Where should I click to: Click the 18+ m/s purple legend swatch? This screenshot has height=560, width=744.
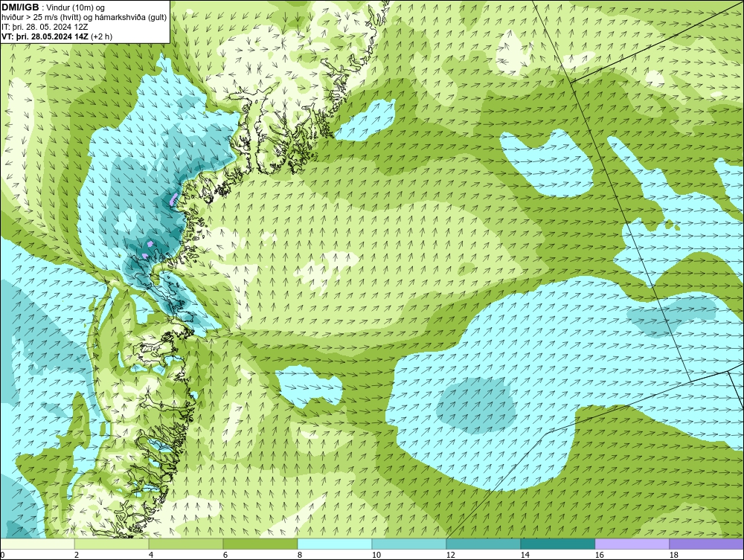[707, 544]
